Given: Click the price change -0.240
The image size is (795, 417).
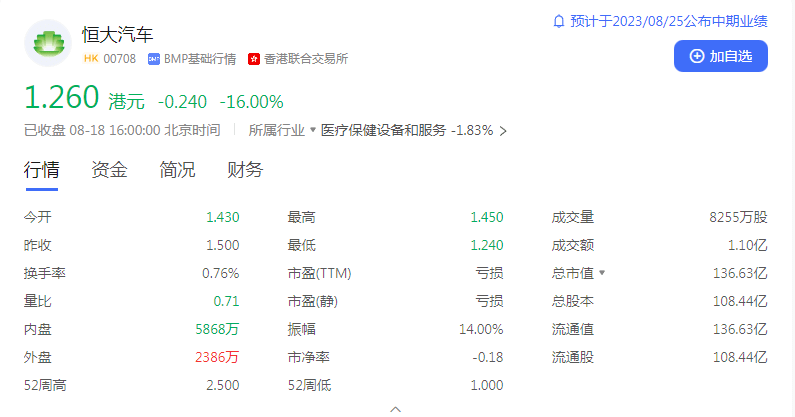Looking at the screenshot, I should [183, 102].
